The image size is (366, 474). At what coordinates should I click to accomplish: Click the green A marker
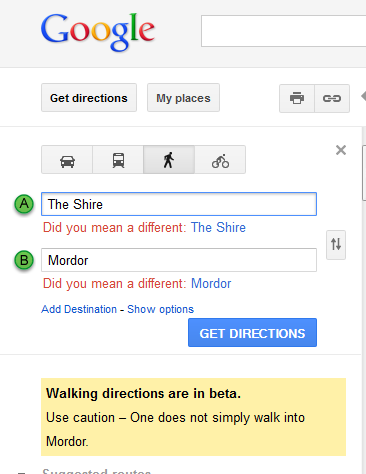tap(24, 204)
